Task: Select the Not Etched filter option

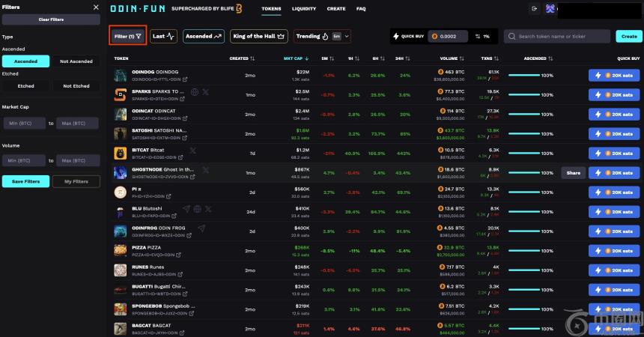Action: [x=76, y=86]
